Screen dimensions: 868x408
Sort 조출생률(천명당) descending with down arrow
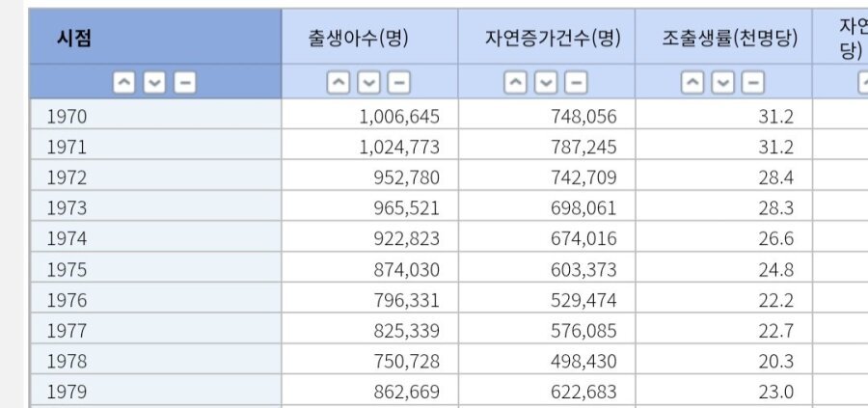pyautogui.click(x=723, y=83)
